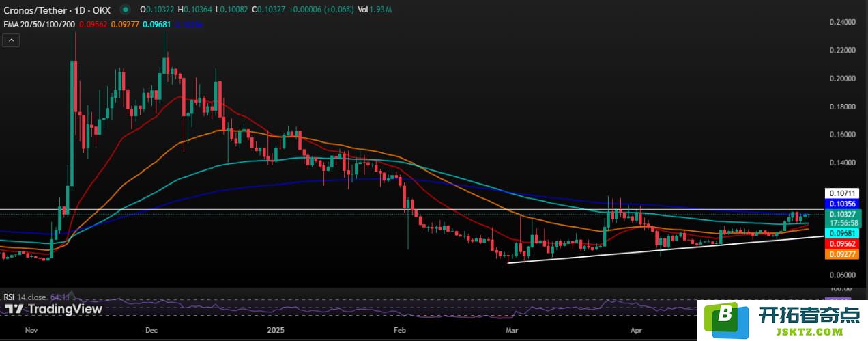Click the open price value 0.10322
The width and height of the screenshot is (868, 341).
pos(160,10)
